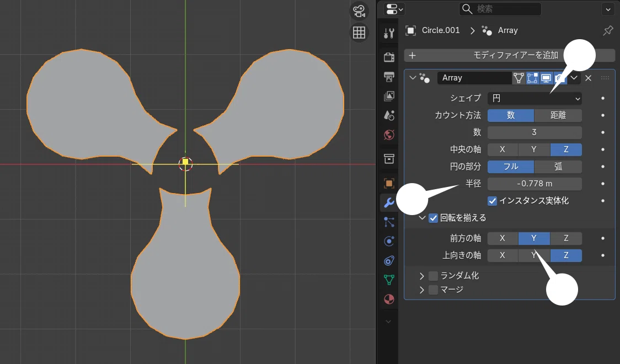The height and width of the screenshot is (364, 620).
Task: Set circle part to フル
Action: [511, 167]
